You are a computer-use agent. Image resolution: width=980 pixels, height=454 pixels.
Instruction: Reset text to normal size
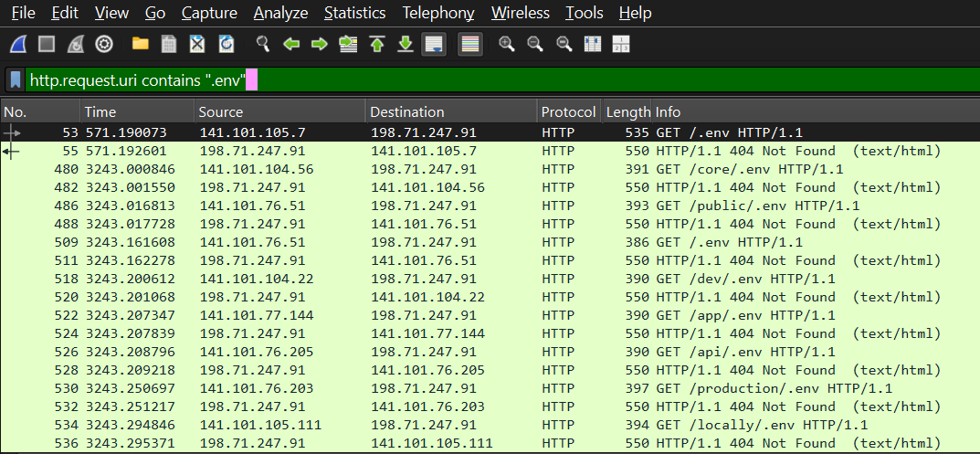564,45
